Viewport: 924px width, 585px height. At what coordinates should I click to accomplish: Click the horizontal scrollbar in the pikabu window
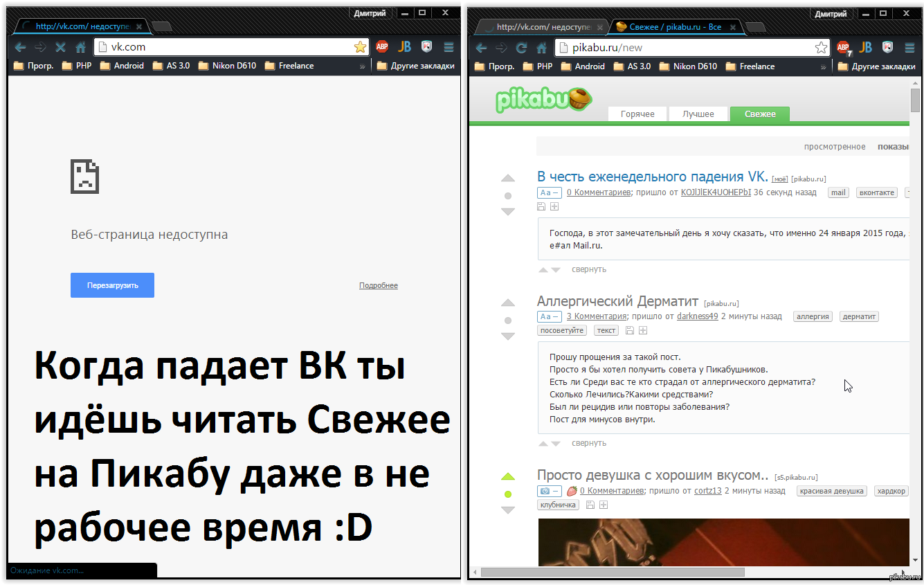point(613,573)
